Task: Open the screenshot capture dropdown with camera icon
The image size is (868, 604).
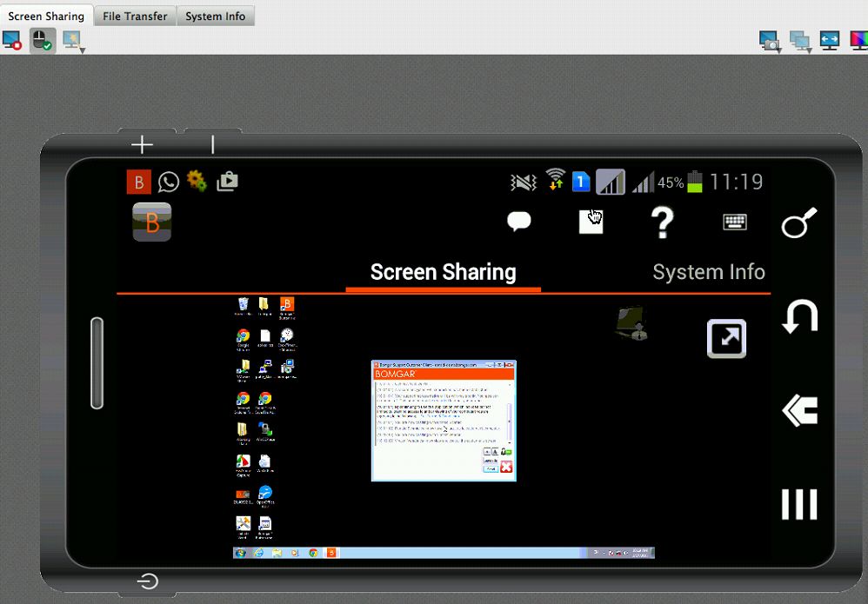Action: coord(769,41)
